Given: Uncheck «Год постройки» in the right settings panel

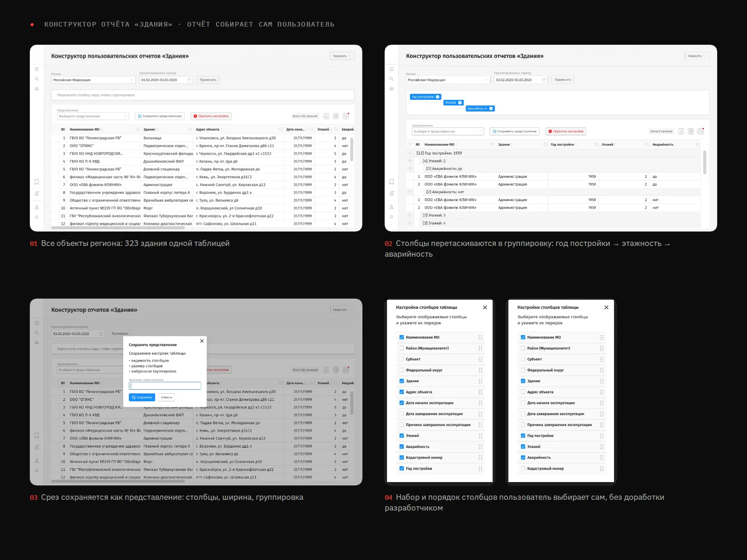Looking at the screenshot, I should 523,435.
